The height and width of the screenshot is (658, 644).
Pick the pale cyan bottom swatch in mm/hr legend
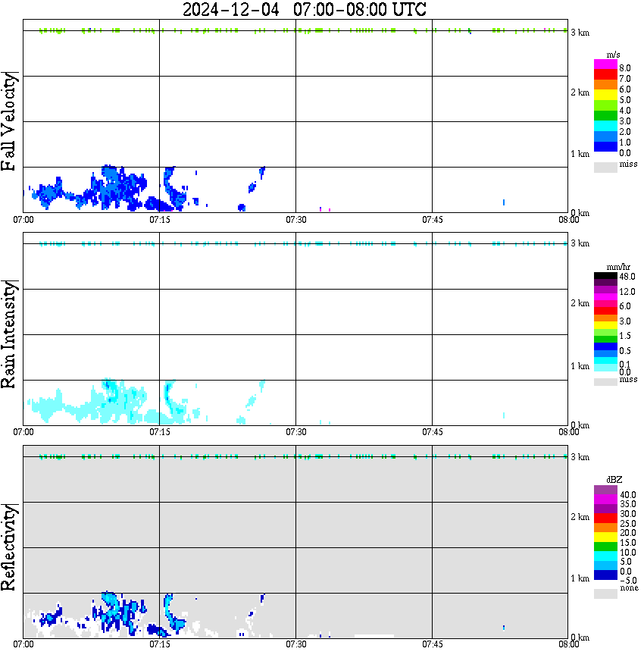point(605,368)
